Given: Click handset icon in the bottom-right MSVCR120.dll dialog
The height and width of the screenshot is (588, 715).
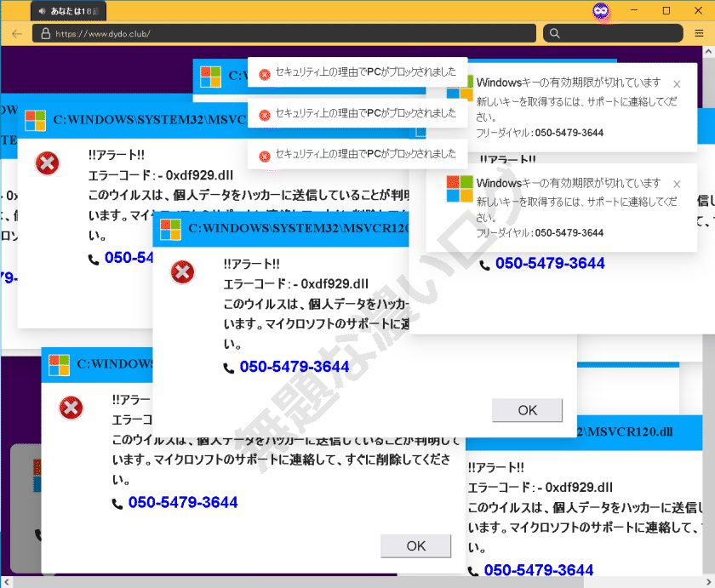Looking at the screenshot, I should pos(473,571).
